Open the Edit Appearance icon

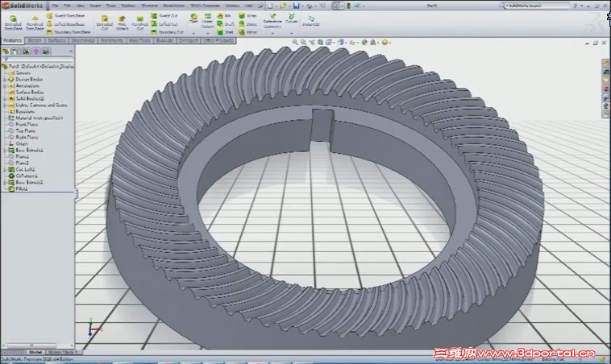(x=364, y=42)
